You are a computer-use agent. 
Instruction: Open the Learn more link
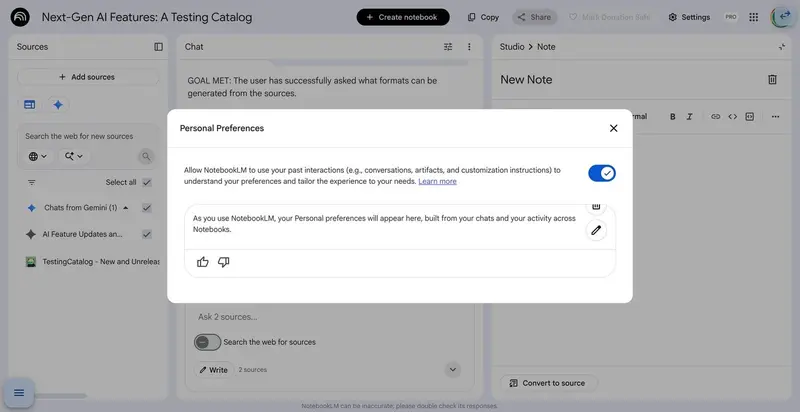click(x=437, y=182)
